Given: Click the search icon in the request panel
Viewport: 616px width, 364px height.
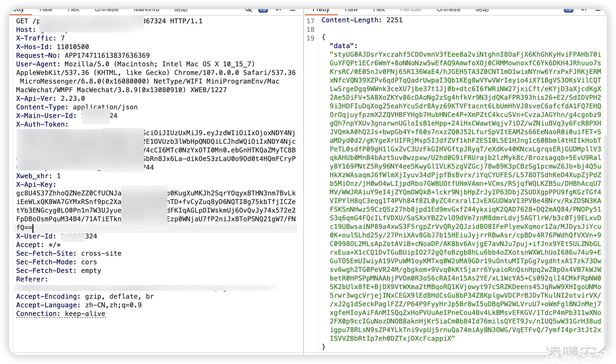Looking at the screenshot, I should pos(249,10).
